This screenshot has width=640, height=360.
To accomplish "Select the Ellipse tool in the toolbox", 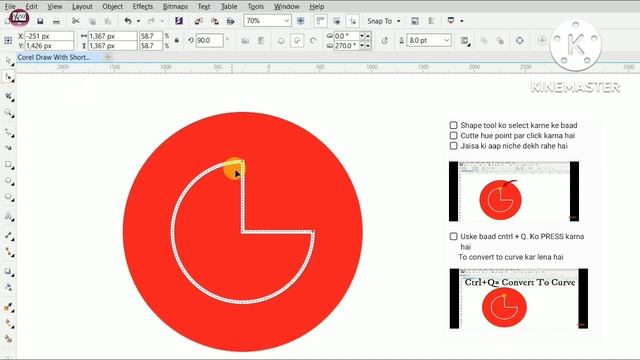I will 8,180.
